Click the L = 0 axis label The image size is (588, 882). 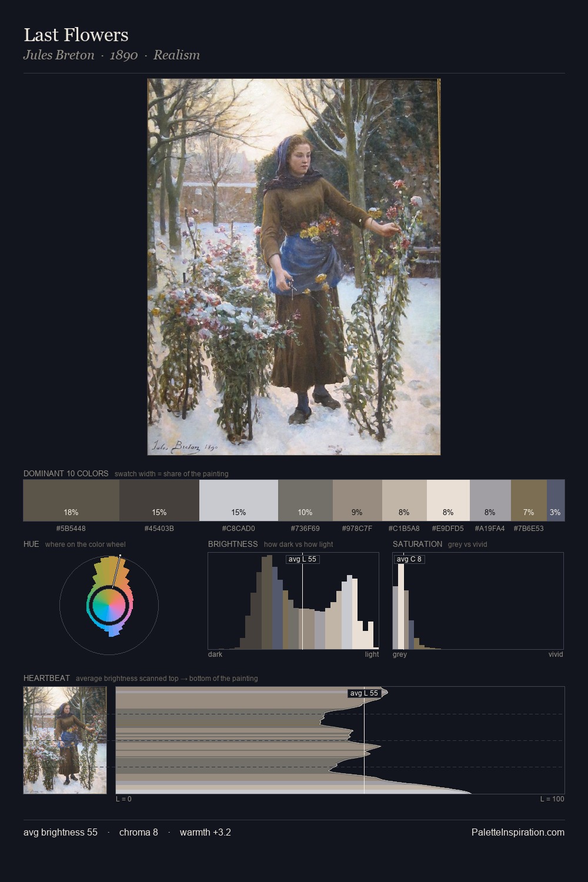(123, 799)
